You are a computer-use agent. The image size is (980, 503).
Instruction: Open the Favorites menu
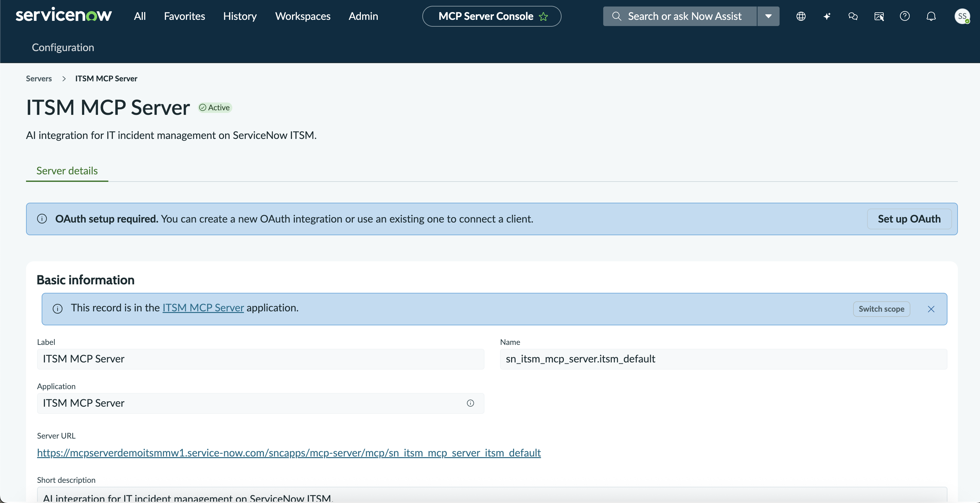(x=184, y=16)
